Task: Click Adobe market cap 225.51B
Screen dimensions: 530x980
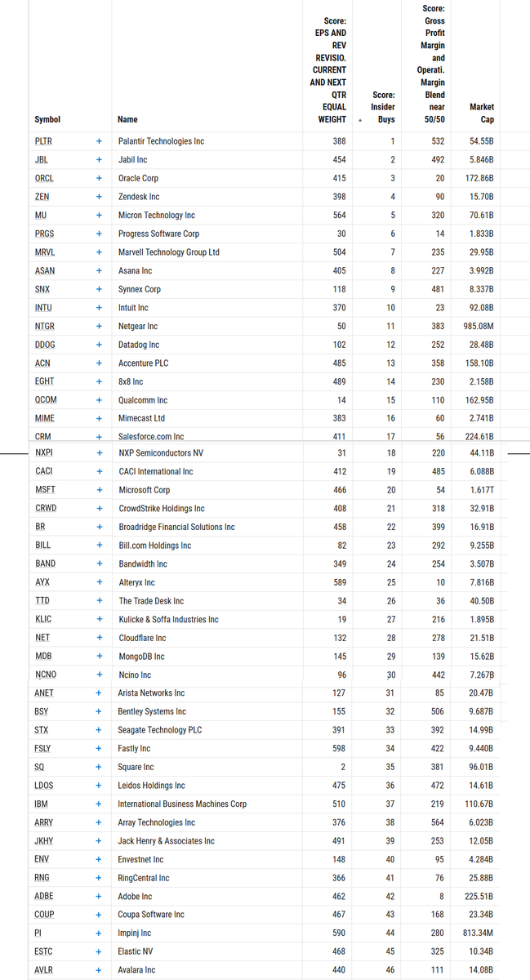Action: (479, 896)
